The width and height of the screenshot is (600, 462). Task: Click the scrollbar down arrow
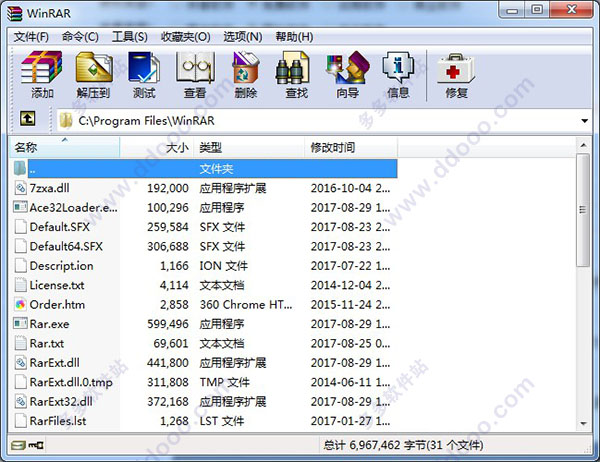(583, 423)
